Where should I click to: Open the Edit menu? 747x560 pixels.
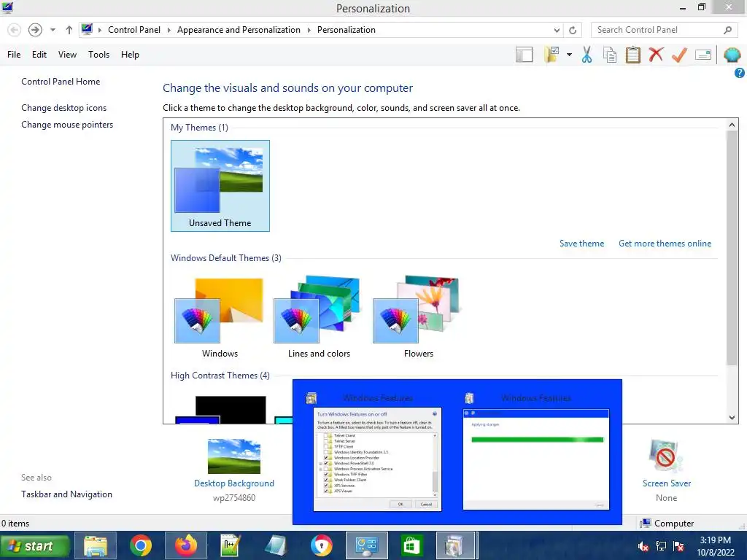(39, 55)
